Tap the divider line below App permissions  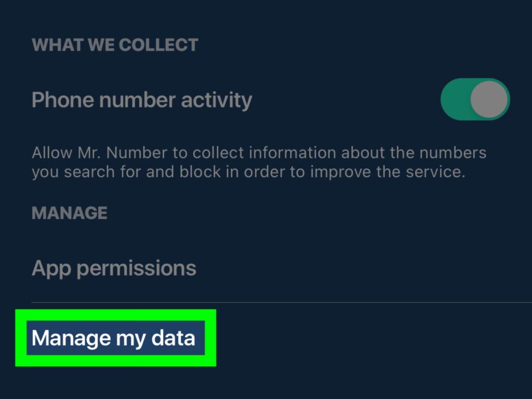pos(281,301)
